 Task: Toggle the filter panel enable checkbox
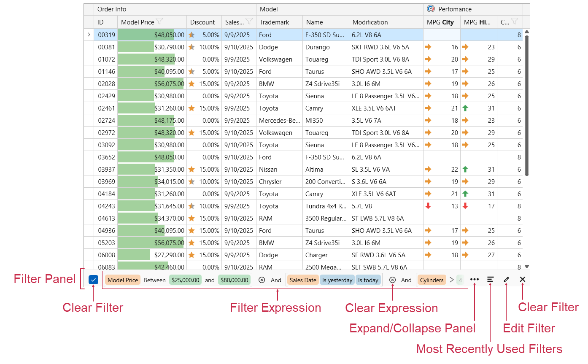coord(94,279)
